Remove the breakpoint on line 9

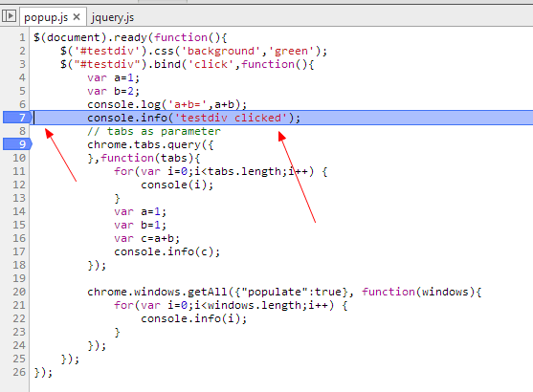click(17, 144)
